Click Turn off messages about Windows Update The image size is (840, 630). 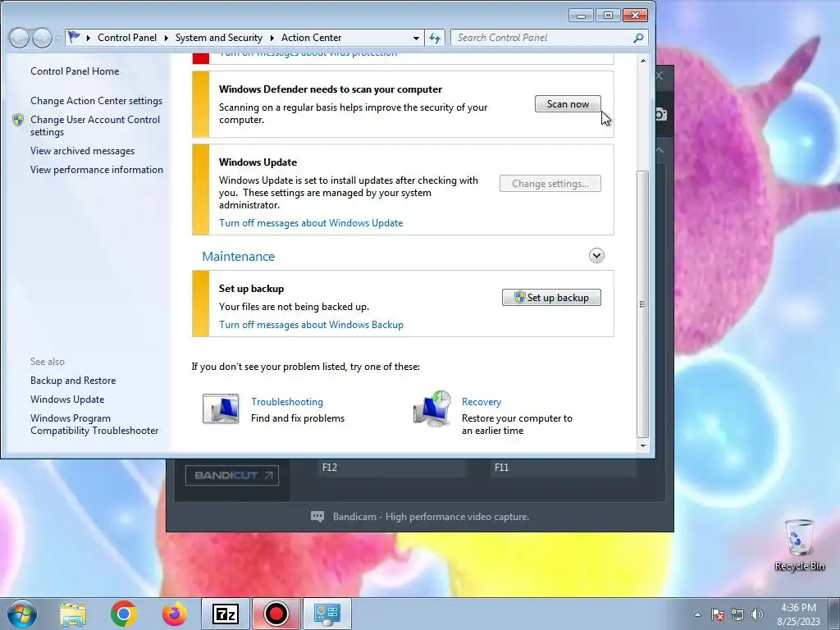[311, 223]
